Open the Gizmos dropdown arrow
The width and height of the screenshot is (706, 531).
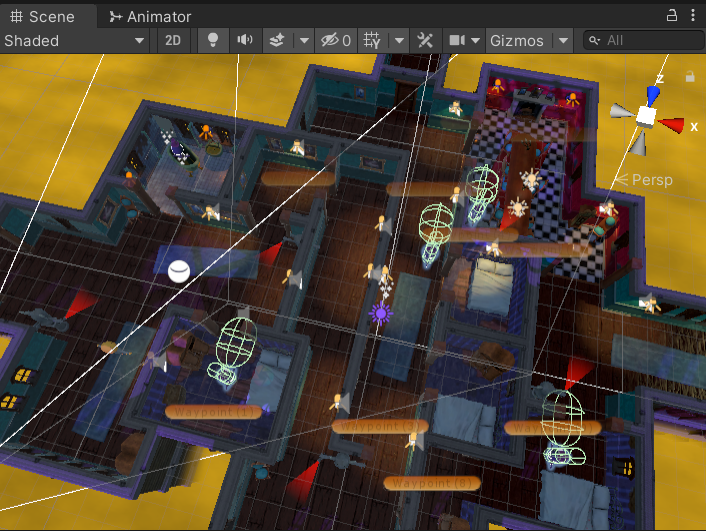[563, 41]
